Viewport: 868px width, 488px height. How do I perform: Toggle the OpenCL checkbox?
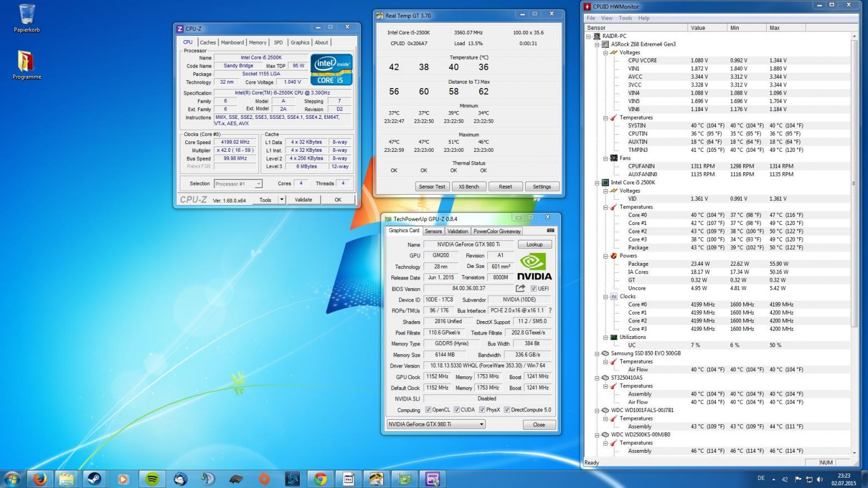pyautogui.click(x=428, y=410)
